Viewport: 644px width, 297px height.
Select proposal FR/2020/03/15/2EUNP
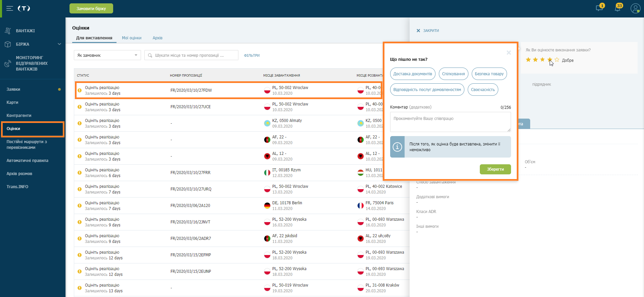click(x=191, y=271)
